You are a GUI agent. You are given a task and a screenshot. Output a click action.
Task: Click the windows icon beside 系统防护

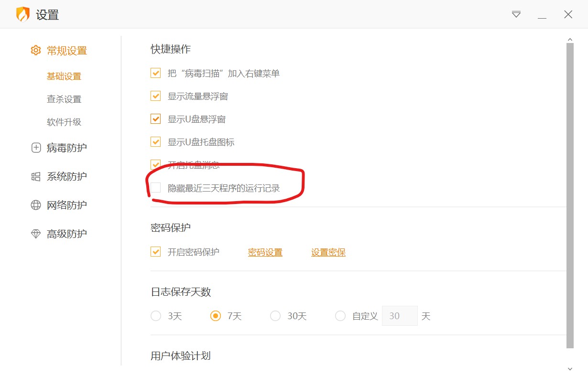point(36,177)
